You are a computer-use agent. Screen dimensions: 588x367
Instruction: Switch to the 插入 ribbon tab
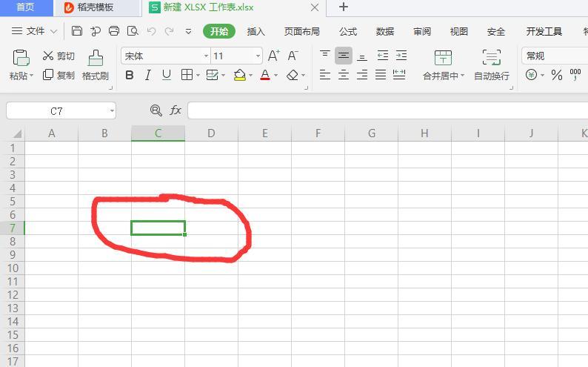click(x=255, y=32)
